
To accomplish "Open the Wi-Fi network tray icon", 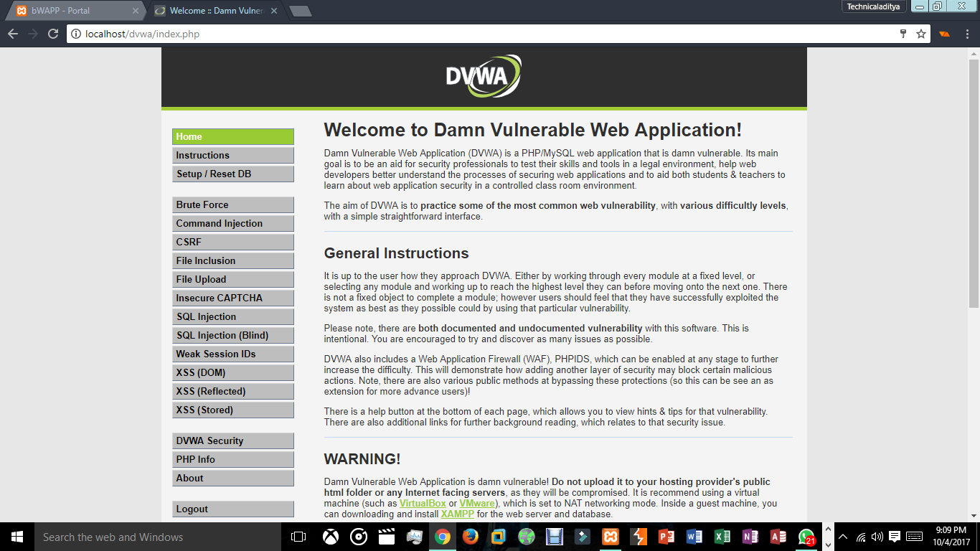I will tap(860, 537).
